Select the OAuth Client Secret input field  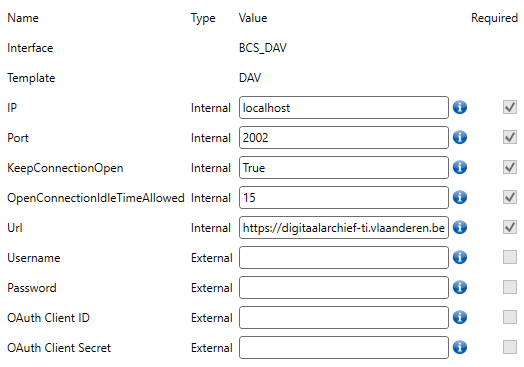pyautogui.click(x=344, y=348)
